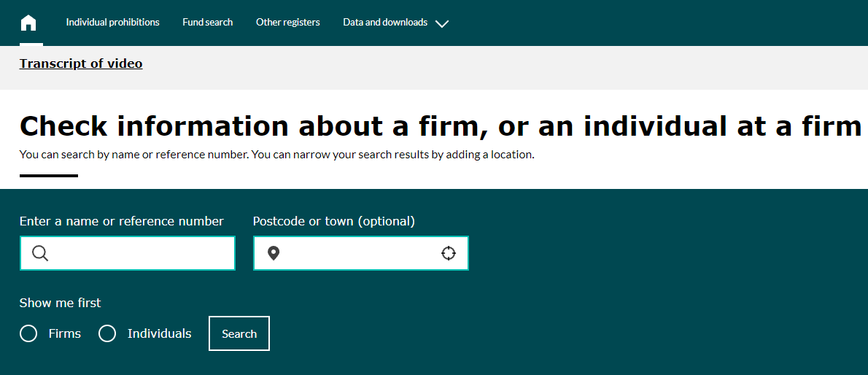Focus the name or reference number field
The width and height of the screenshot is (868, 375).
point(128,253)
